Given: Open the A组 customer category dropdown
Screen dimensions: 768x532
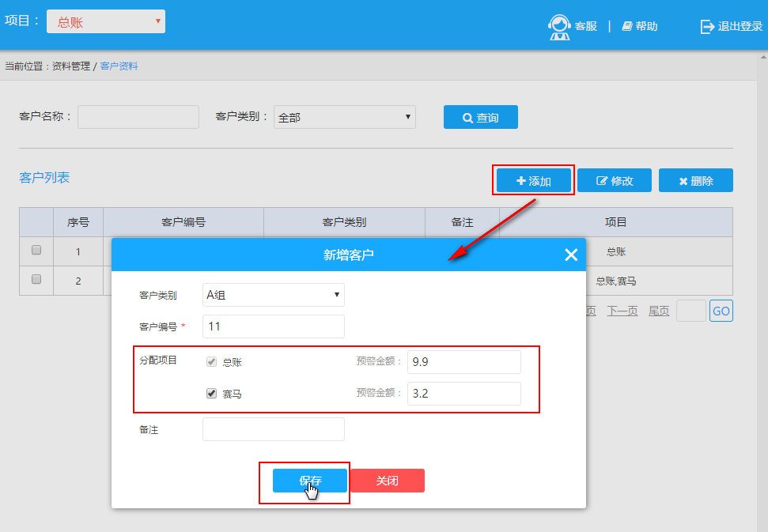Looking at the screenshot, I should [x=274, y=295].
